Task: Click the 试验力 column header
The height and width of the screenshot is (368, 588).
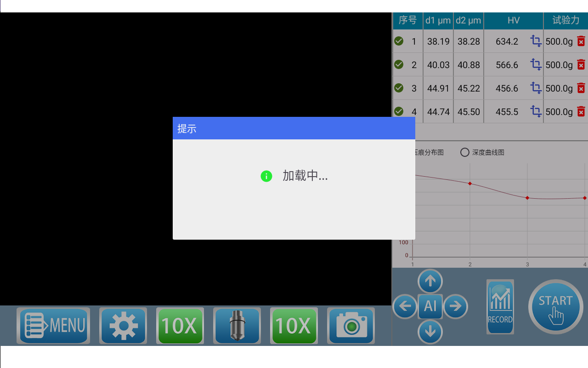Action: click(x=566, y=20)
